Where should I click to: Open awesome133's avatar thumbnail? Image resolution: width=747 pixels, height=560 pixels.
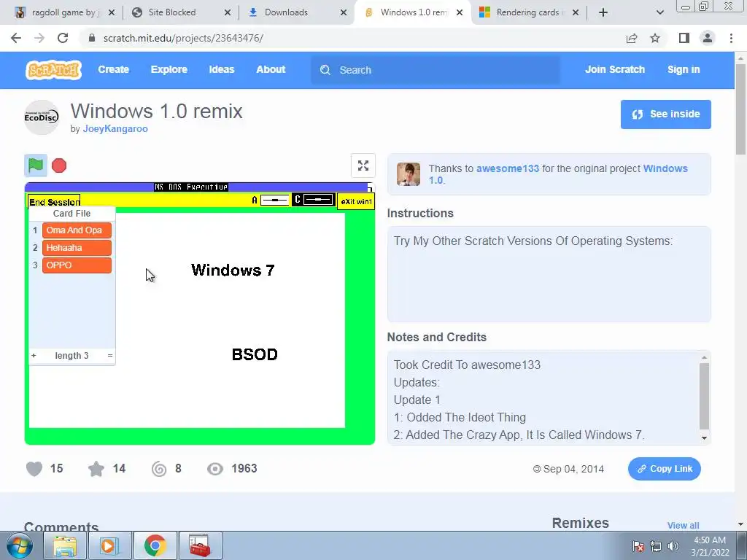[x=409, y=174]
